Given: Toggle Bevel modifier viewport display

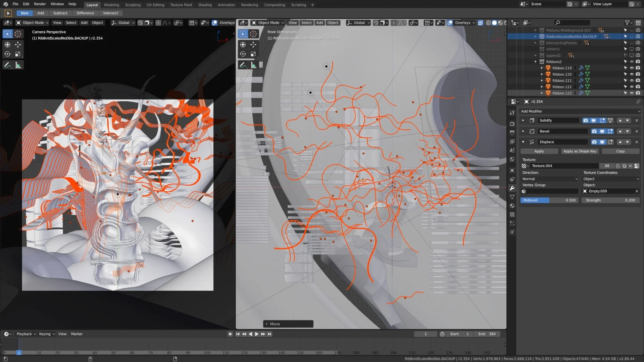Looking at the screenshot, I should 602,131.
